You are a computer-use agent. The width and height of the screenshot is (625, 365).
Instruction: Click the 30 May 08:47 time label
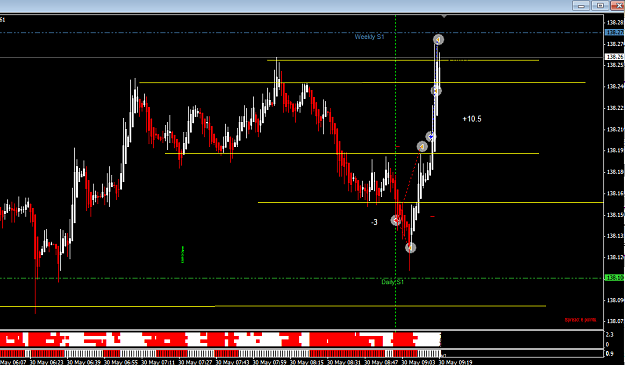(x=381, y=362)
